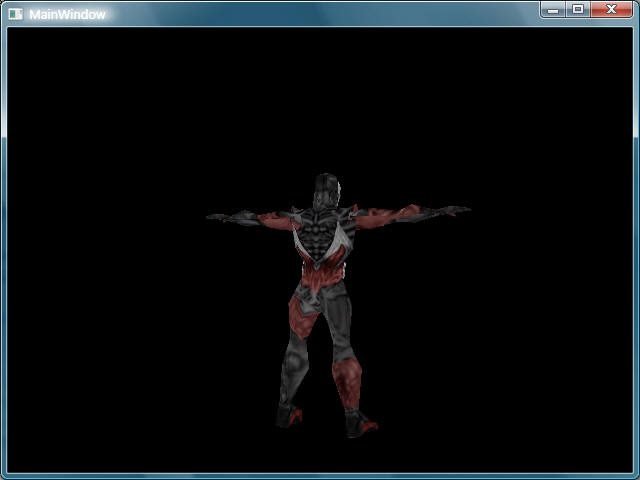Click the MainWindow title text
Image resolution: width=640 pixels, height=480 pixels.
67,15
